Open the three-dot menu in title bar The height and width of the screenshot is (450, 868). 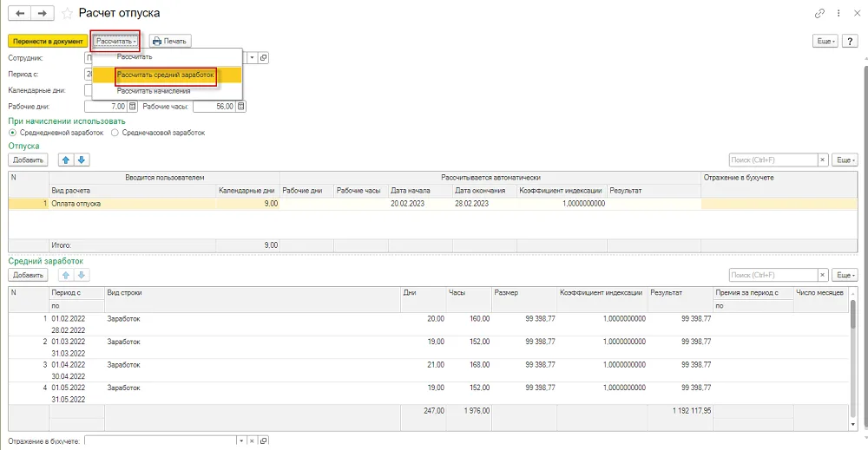838,13
